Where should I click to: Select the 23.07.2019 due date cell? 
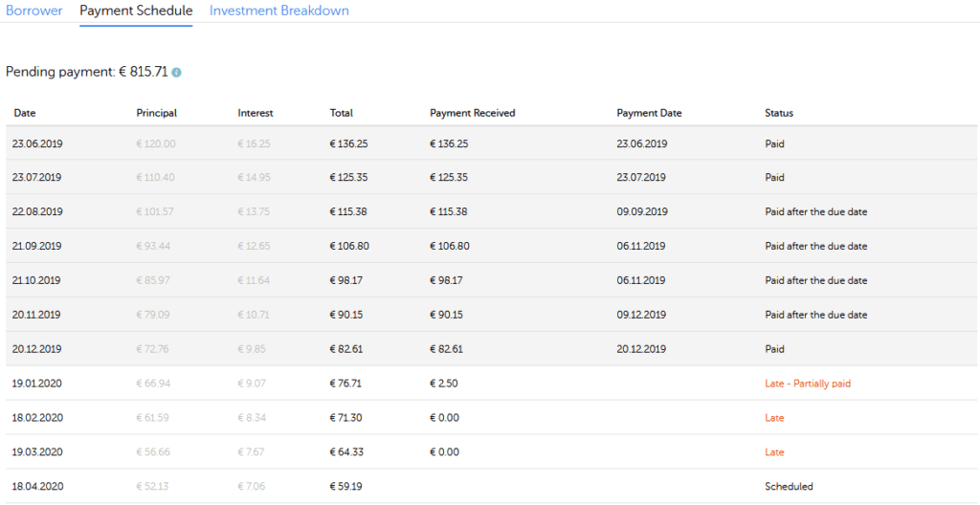tap(37, 177)
